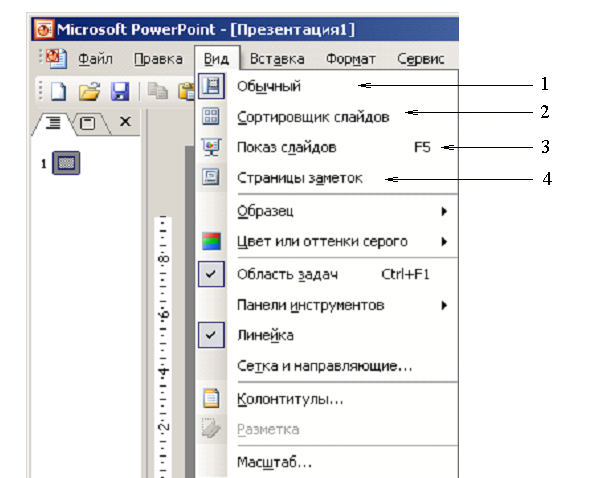Click the PowerPoint logo in title bar
The width and height of the screenshot is (604, 478).
pos(44,30)
